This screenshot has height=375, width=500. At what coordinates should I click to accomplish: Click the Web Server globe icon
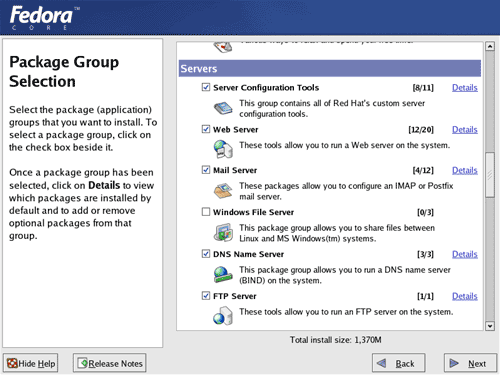pyautogui.click(x=223, y=149)
